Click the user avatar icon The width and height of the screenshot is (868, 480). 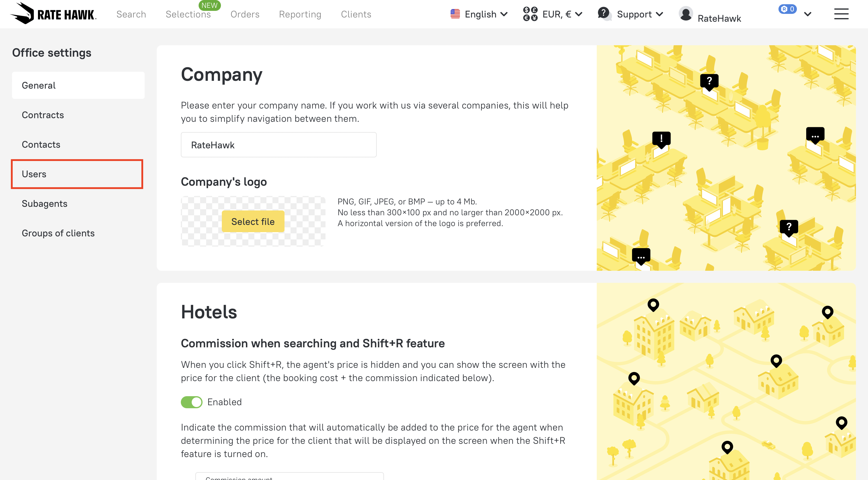(x=685, y=14)
